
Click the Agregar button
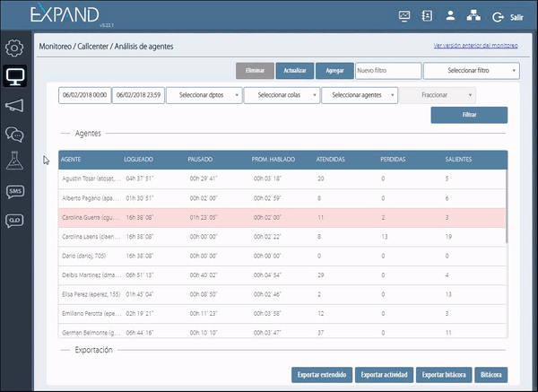[334, 71]
